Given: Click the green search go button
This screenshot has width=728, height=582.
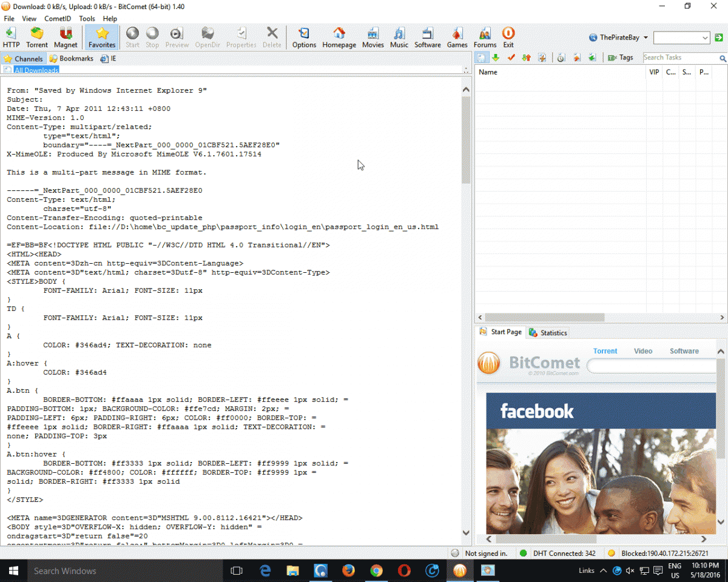Looking at the screenshot, I should point(718,38).
